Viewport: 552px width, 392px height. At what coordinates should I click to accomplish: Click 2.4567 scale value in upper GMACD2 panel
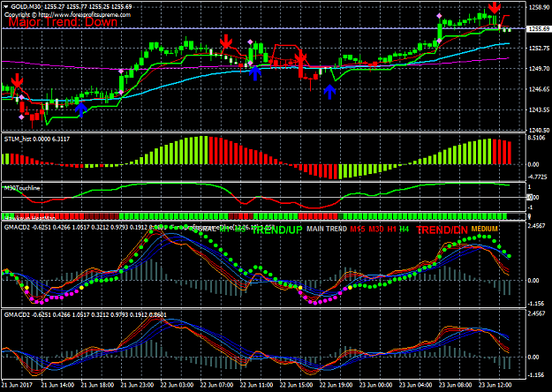pos(537,225)
